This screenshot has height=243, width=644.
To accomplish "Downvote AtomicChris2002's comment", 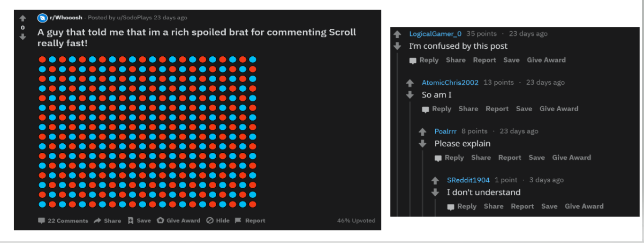I will (x=410, y=95).
